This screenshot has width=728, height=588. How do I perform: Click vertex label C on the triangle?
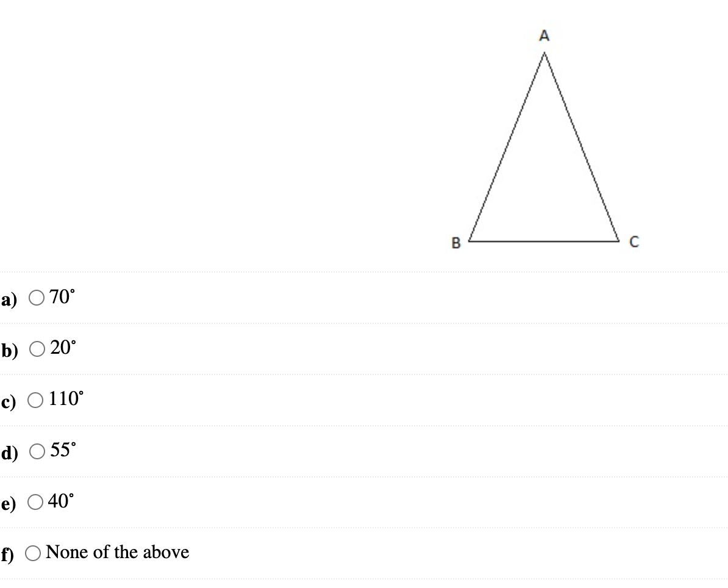tap(633, 242)
